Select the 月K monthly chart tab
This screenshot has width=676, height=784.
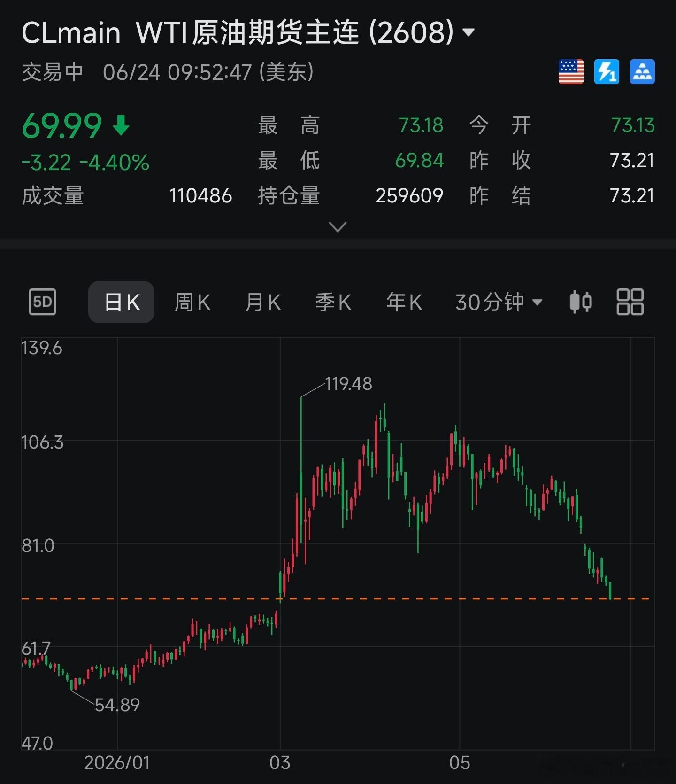[x=263, y=302]
